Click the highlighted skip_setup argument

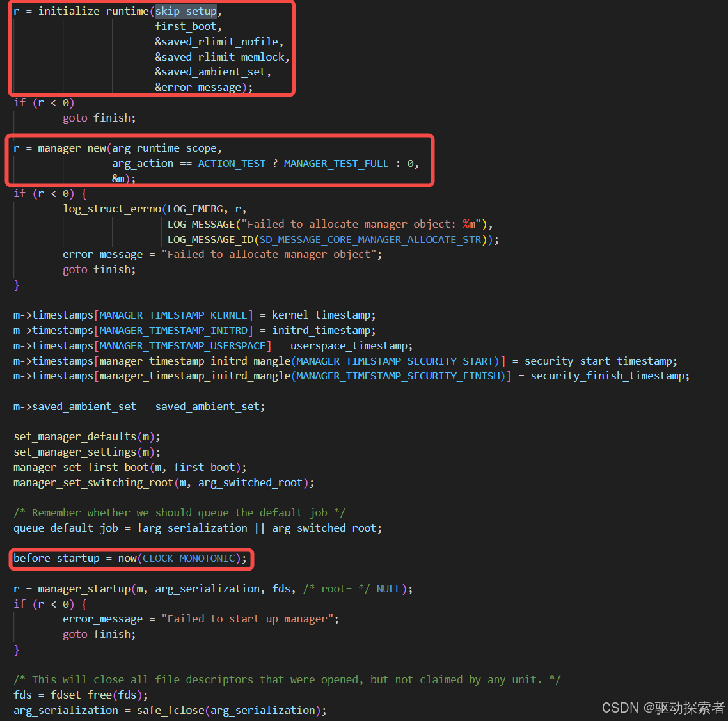click(x=186, y=11)
